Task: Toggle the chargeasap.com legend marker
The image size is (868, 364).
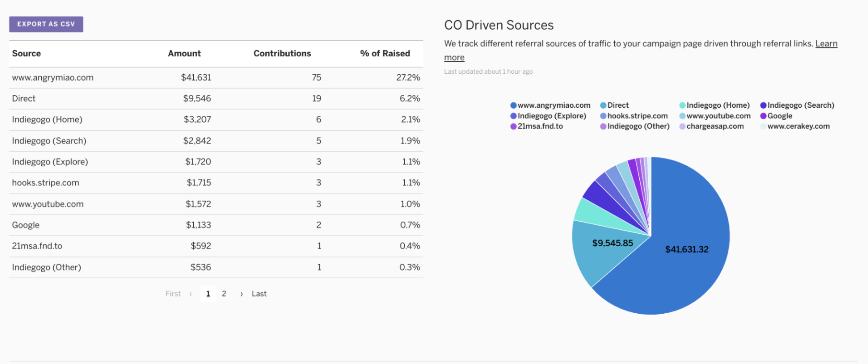Action: (x=682, y=126)
